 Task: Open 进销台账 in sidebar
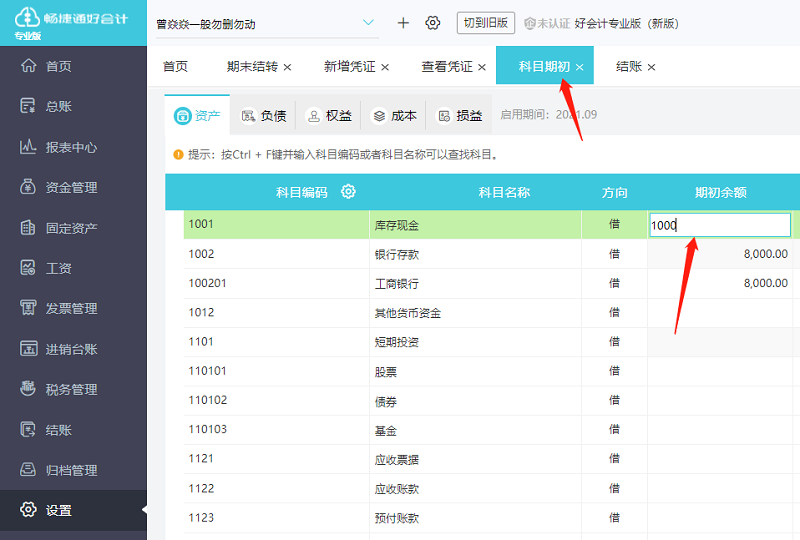(73, 349)
